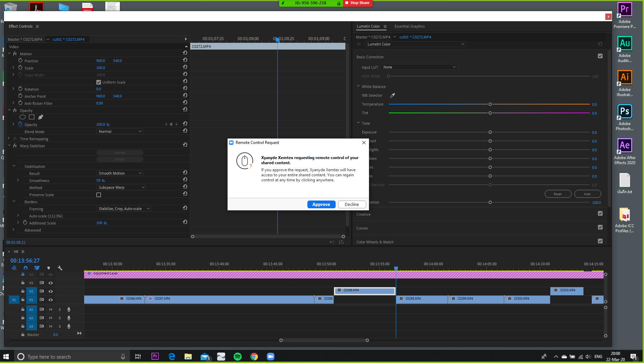Uncheck the Uniform Scale checkbox
This screenshot has height=363, width=644.
(x=99, y=82)
